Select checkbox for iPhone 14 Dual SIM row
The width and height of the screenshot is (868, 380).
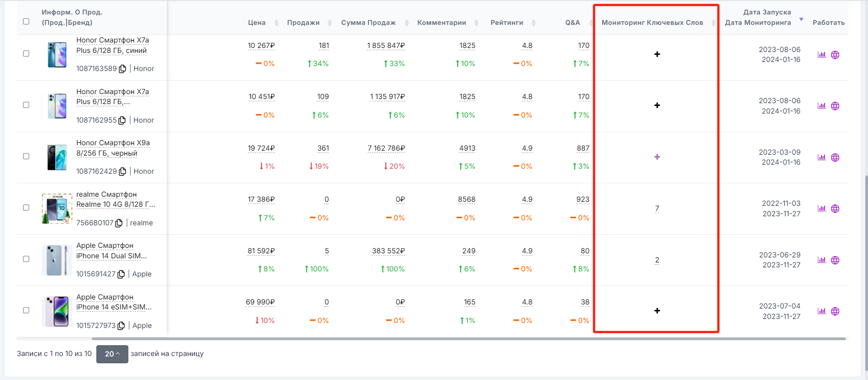26,259
